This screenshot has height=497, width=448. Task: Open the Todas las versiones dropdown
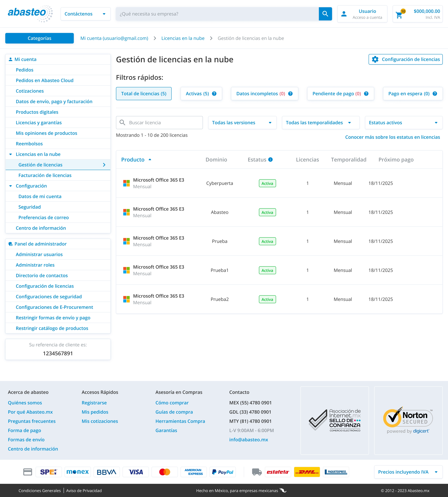242,122
